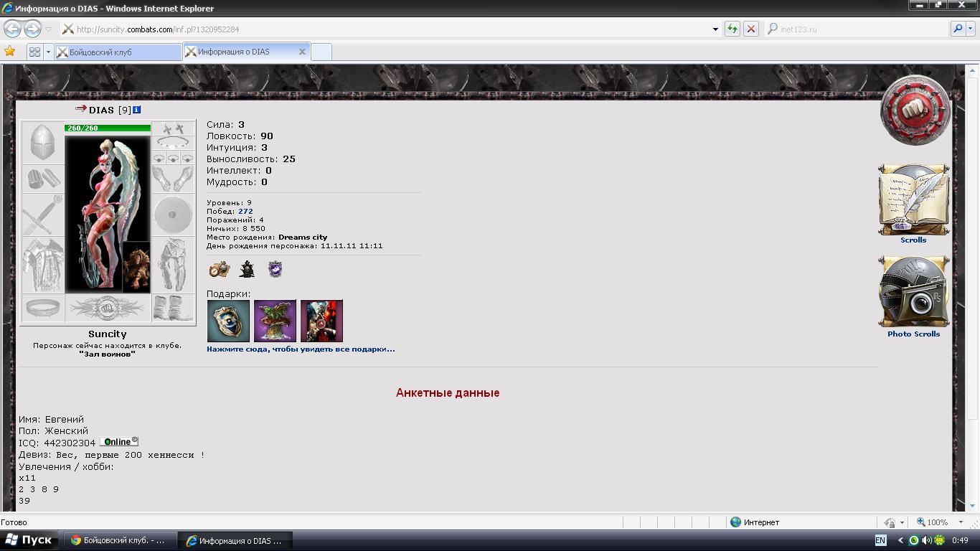Open the recent pages dropdown arrow
Image resolution: width=980 pixels, height=551 pixels.
coord(48,29)
